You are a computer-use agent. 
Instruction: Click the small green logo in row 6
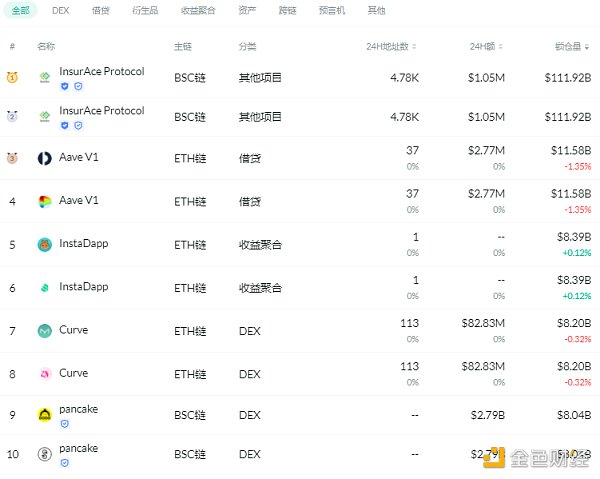coord(45,288)
